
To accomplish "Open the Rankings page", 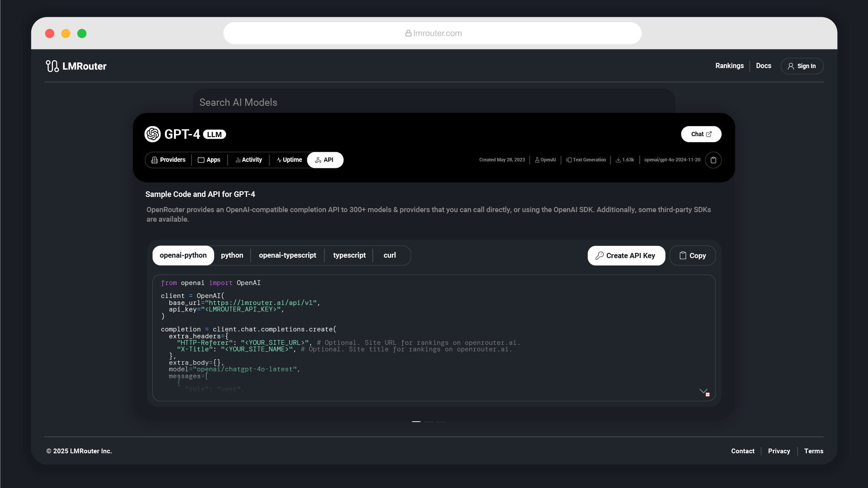I will point(729,66).
